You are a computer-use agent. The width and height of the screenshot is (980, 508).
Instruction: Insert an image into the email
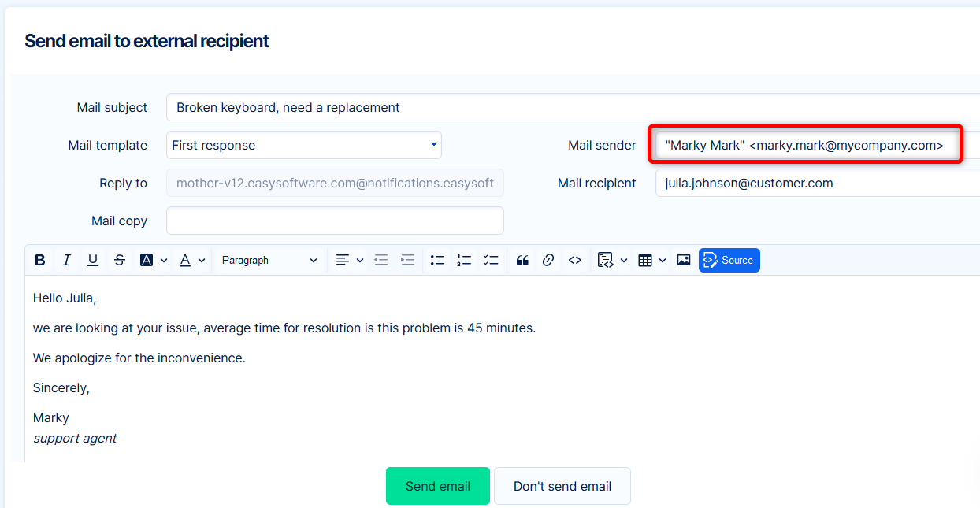click(x=684, y=260)
